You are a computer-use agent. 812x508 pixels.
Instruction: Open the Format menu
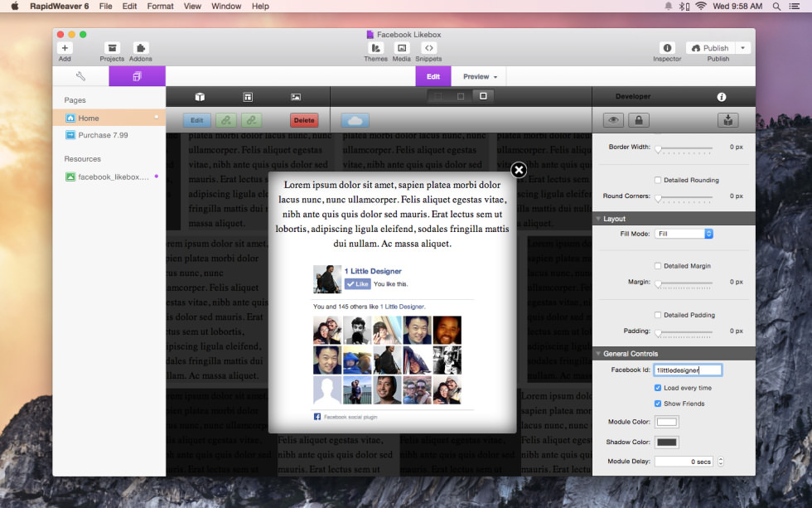pyautogui.click(x=160, y=6)
